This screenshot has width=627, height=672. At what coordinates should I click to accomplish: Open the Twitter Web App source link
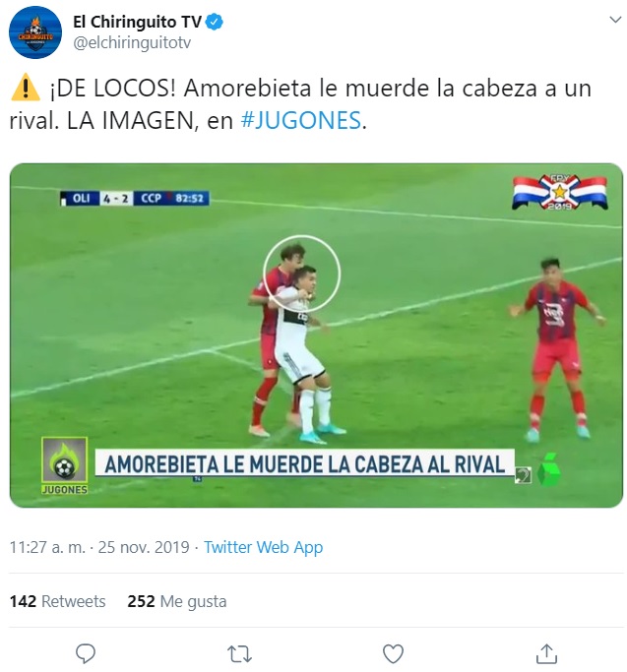(263, 547)
